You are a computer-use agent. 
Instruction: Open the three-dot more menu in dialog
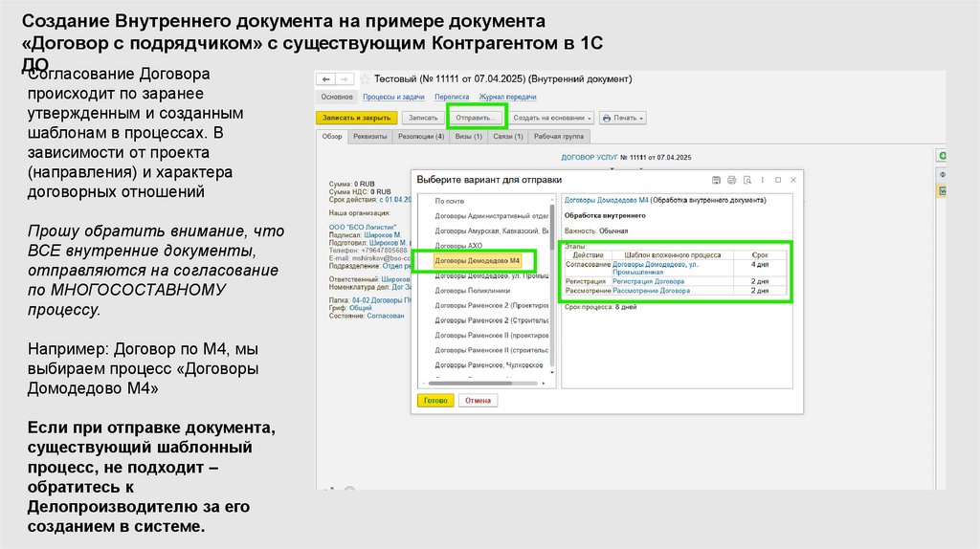[763, 180]
